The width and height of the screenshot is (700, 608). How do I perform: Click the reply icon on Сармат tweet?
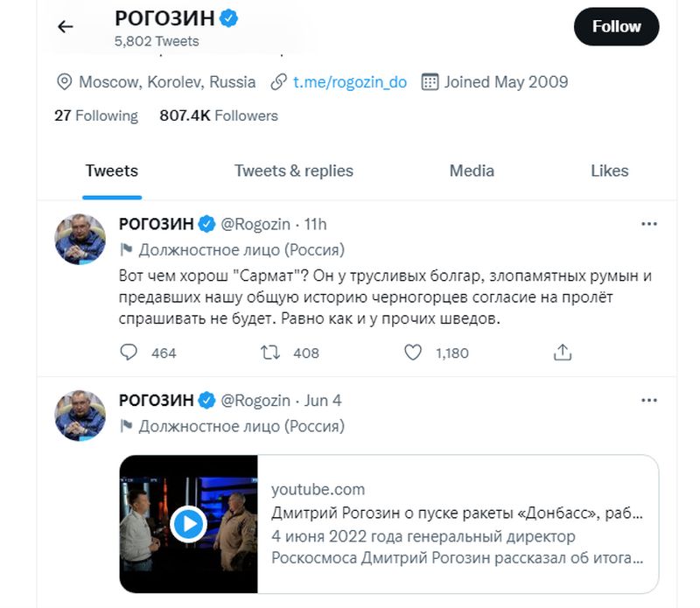tap(129, 352)
